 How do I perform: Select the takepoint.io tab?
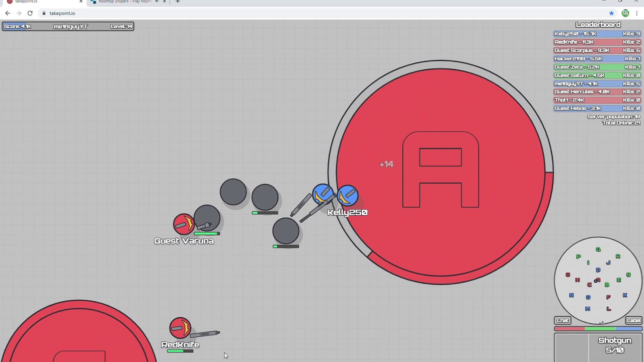coord(42,2)
